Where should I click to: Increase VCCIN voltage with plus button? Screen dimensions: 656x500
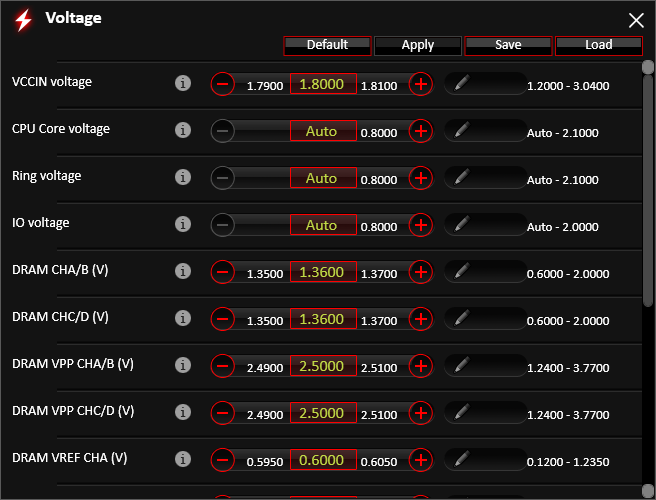point(421,84)
